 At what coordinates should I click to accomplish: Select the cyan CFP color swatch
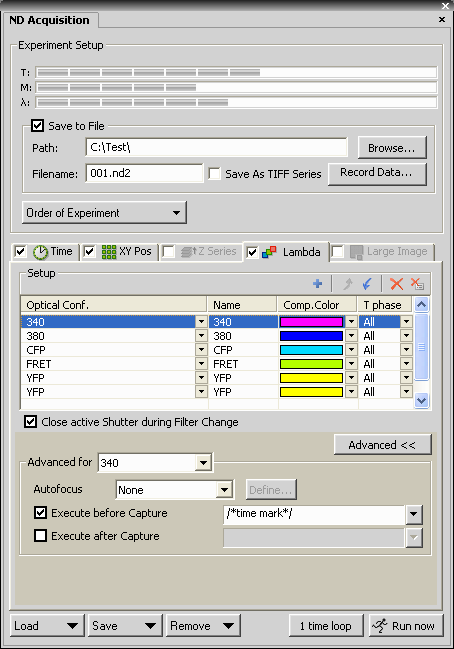(311, 350)
